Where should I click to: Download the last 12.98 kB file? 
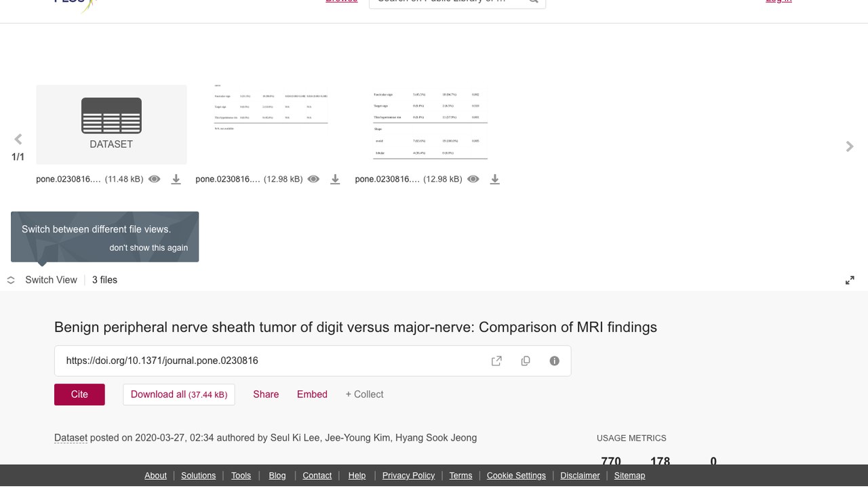[x=495, y=179]
